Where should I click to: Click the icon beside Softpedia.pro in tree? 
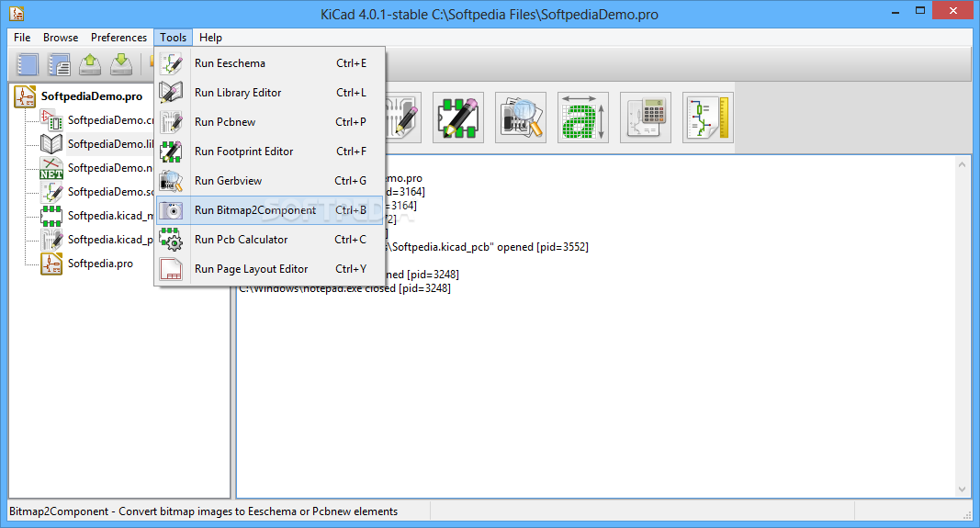click(x=51, y=264)
